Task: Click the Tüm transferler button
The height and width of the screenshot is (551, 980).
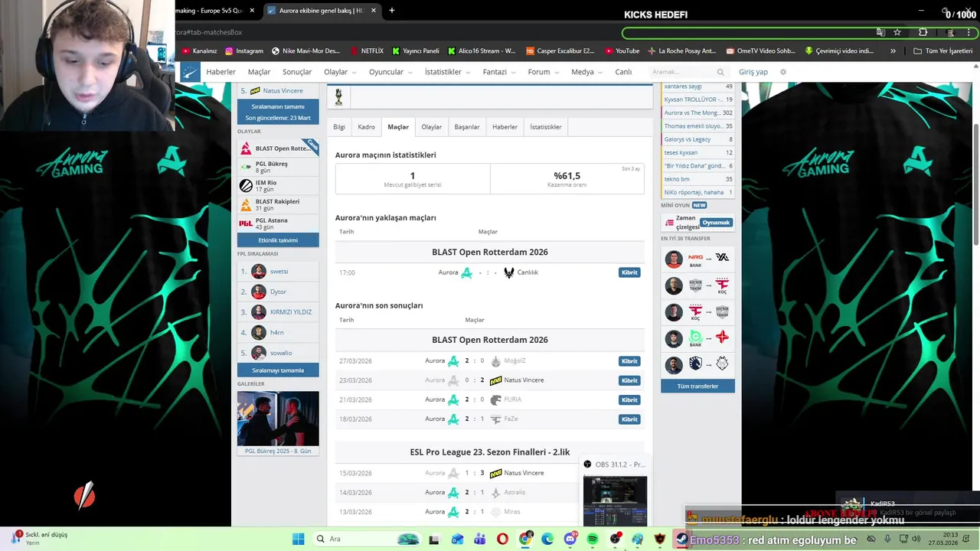Action: click(697, 386)
